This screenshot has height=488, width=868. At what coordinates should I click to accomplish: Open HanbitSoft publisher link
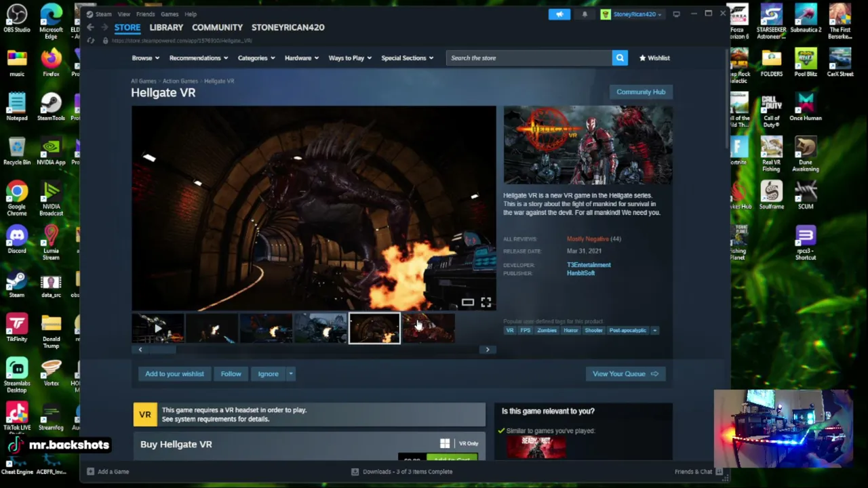pyautogui.click(x=580, y=273)
